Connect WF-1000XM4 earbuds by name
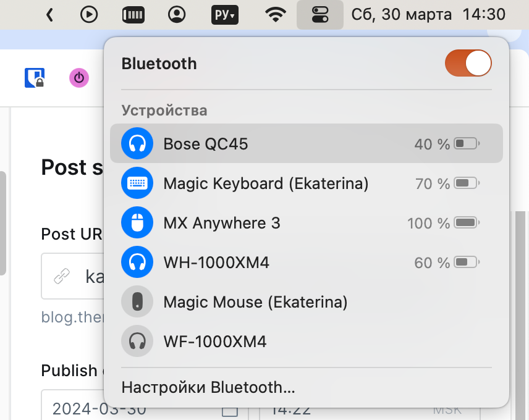Screen dimensions: 529x420 click(215, 342)
